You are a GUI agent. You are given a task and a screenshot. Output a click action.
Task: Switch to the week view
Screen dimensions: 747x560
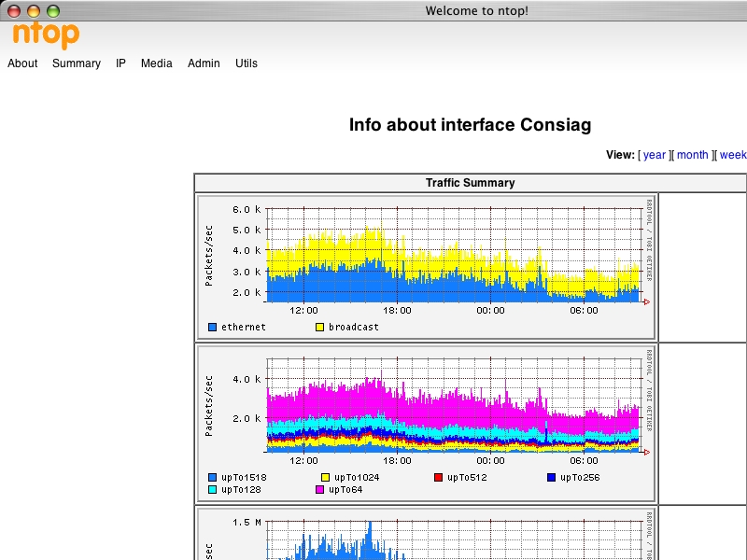[x=733, y=155]
